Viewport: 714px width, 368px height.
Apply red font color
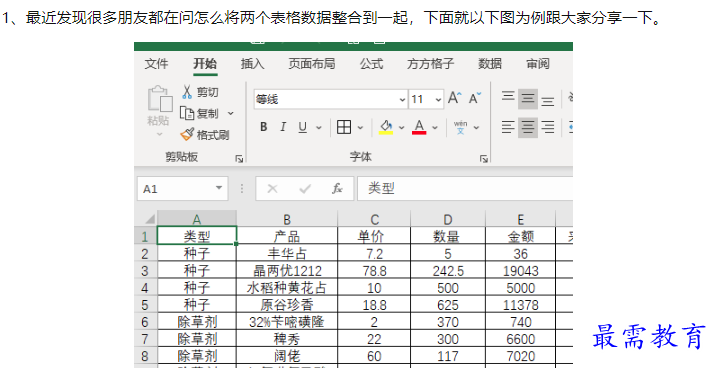click(419, 127)
